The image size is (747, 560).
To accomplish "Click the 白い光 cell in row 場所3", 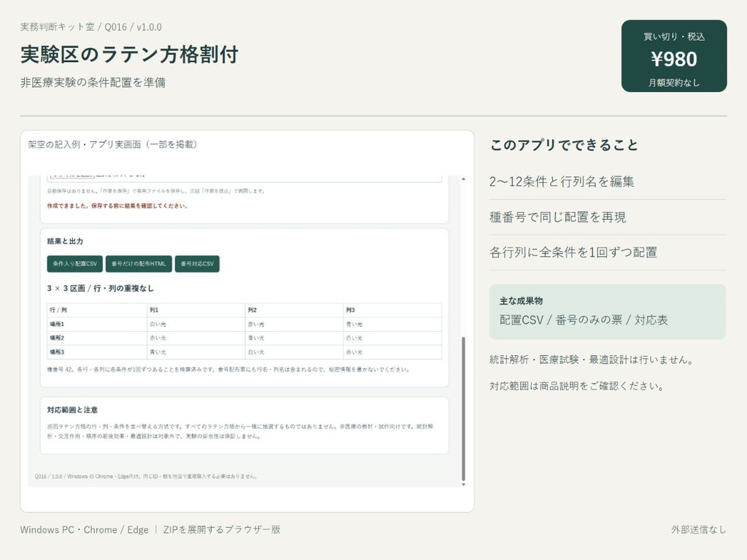I will click(295, 352).
